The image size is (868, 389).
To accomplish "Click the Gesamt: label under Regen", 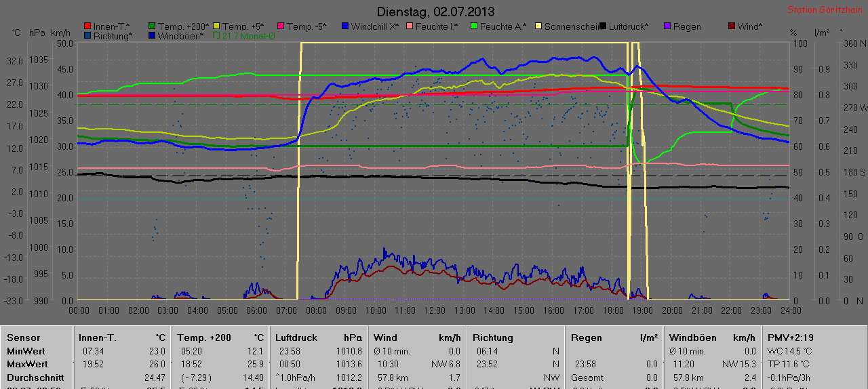I will 587,377.
